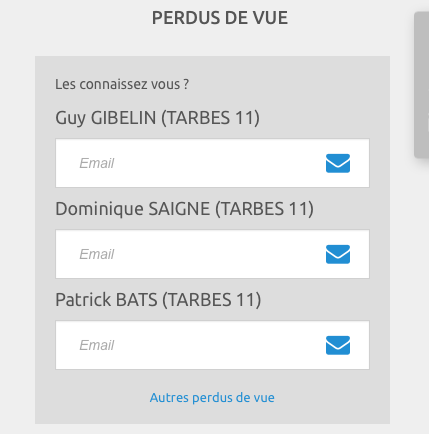Click (TARBES 11) beside Guy GIBELIN
This screenshot has height=434, width=429.
tap(210, 118)
